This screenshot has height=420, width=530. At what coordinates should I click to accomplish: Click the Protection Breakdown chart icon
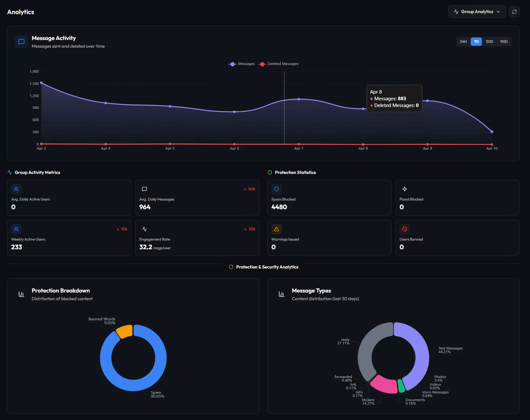pos(21,294)
